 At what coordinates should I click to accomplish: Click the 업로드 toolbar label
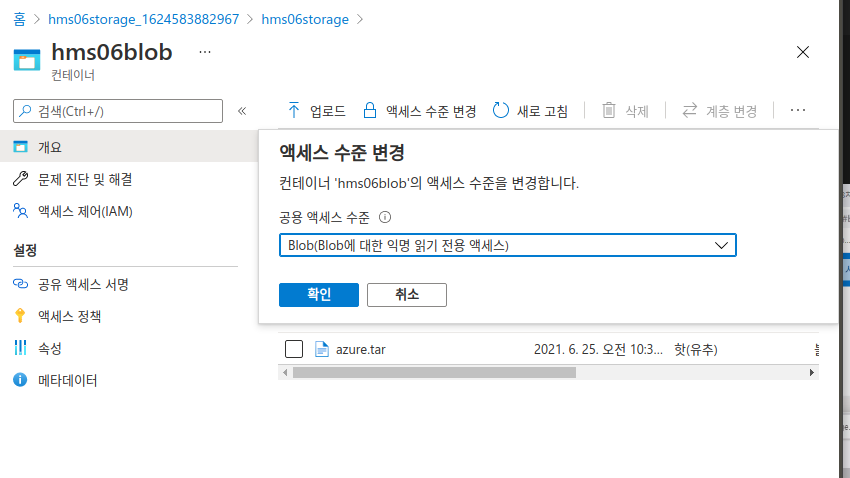[327, 111]
